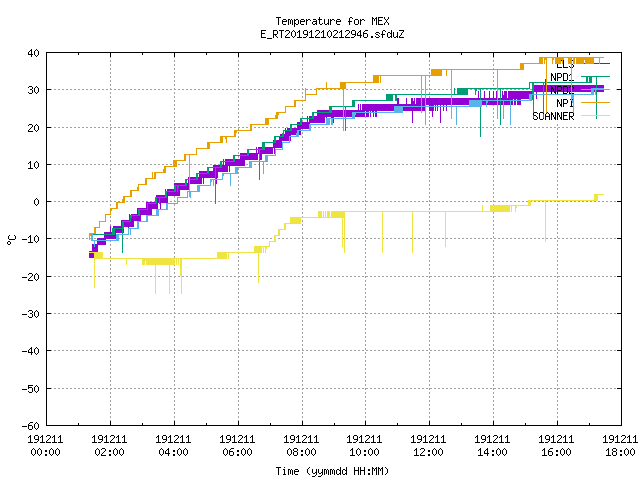Click the y-axis value 20

tap(33, 128)
